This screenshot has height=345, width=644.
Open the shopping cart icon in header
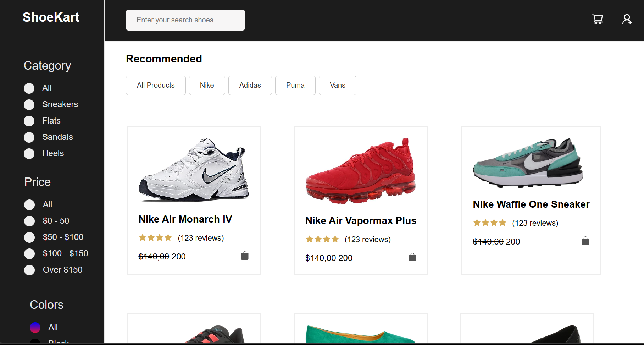coord(597,20)
